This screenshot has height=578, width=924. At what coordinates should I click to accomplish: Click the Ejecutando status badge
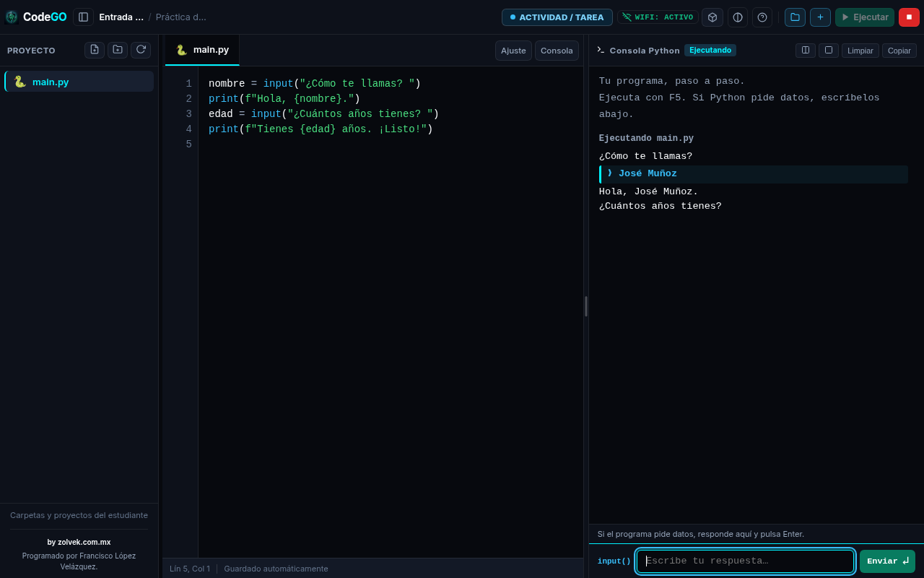(x=710, y=50)
